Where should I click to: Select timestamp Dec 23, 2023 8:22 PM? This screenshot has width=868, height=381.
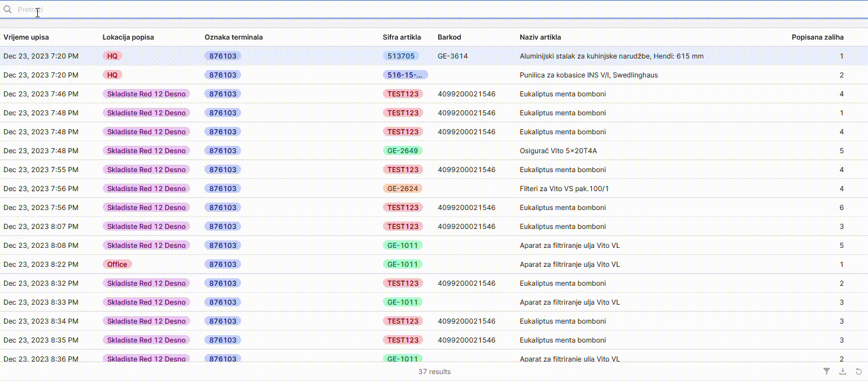pos(41,265)
